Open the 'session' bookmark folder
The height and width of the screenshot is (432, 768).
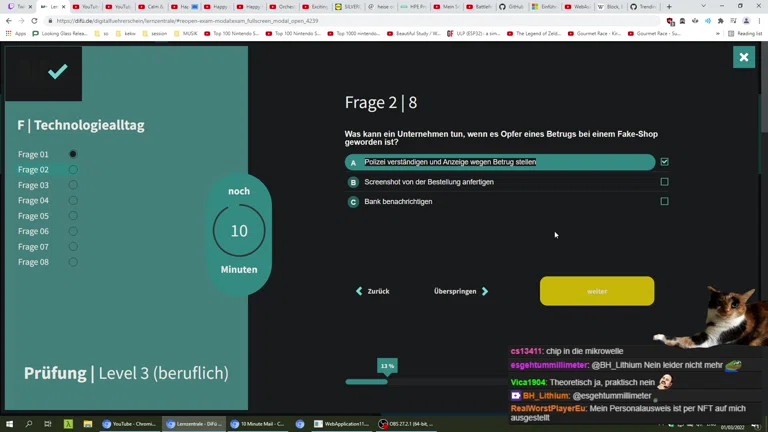pos(154,34)
